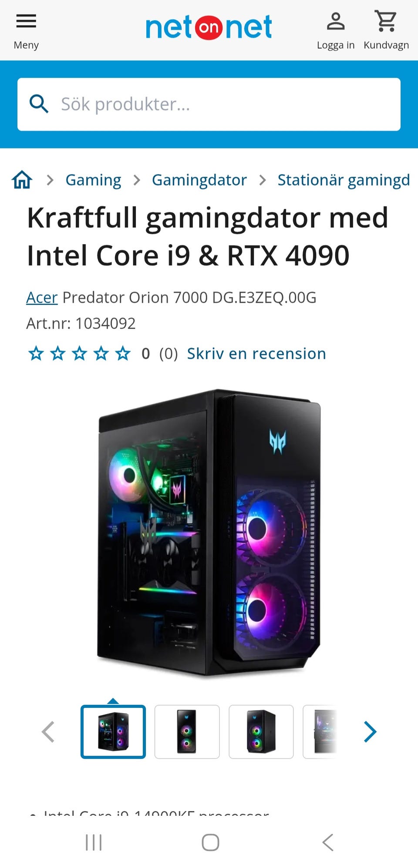
Task: Tap the search magnifier icon
Action: click(x=39, y=104)
